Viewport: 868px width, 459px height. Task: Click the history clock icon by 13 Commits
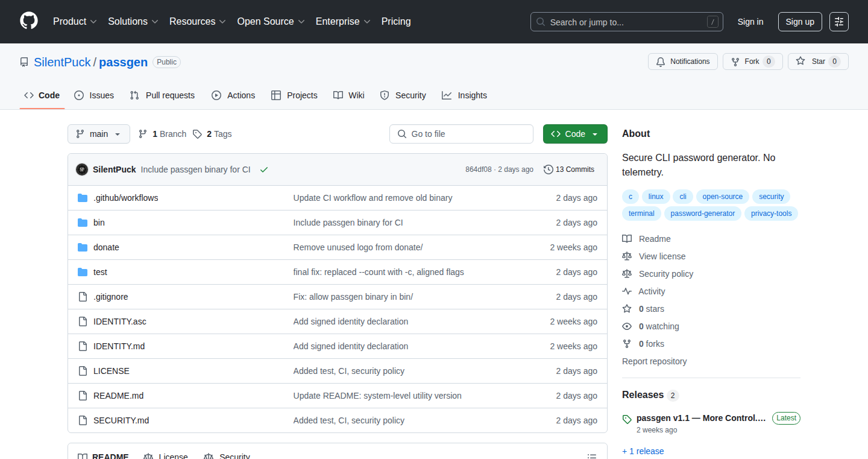tap(548, 169)
